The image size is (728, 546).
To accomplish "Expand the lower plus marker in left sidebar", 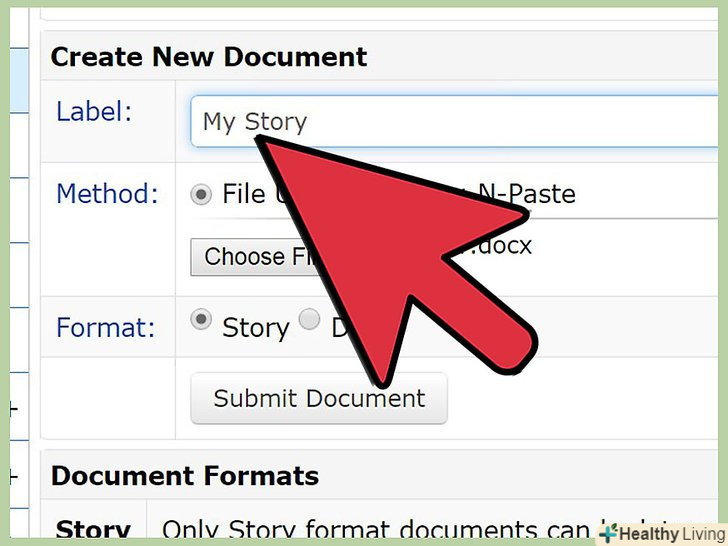I will (x=12, y=477).
